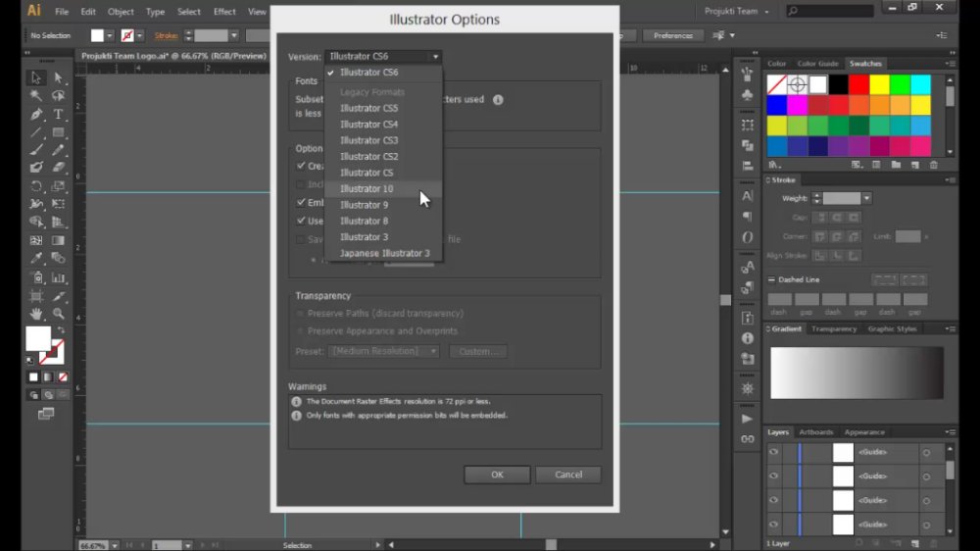The width and height of the screenshot is (980, 551).
Task: Toggle the Create PDF Compatible File checkbox
Action: click(x=301, y=166)
